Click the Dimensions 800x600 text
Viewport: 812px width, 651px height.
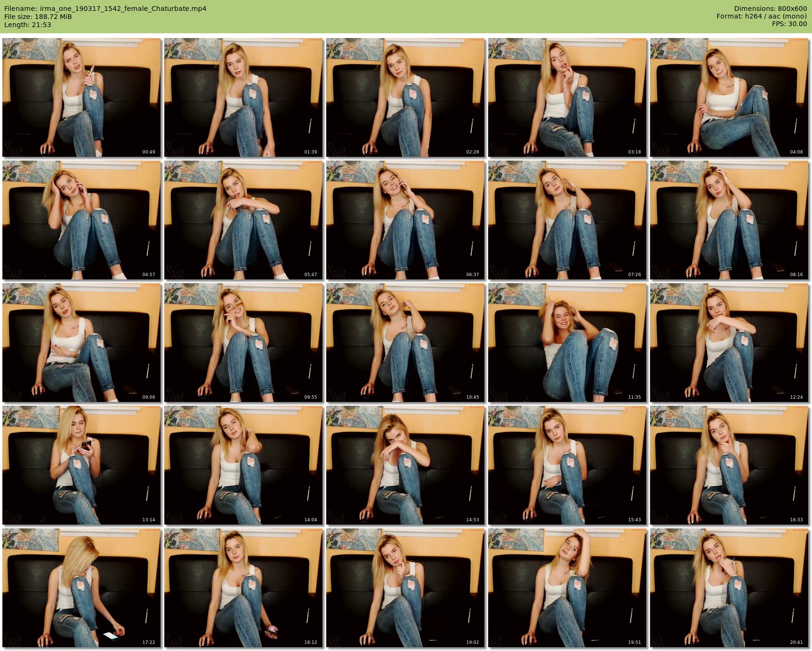coord(770,9)
